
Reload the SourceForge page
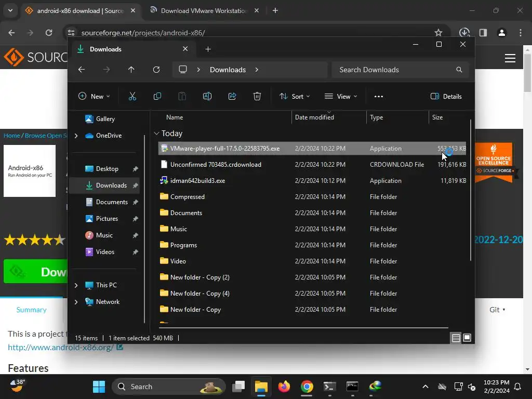coord(49,33)
